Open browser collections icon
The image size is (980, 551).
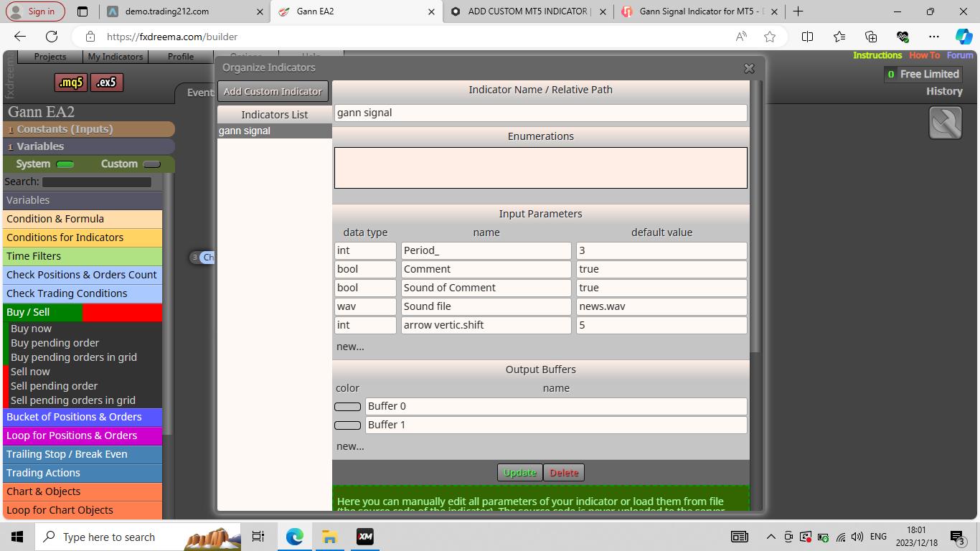871,37
